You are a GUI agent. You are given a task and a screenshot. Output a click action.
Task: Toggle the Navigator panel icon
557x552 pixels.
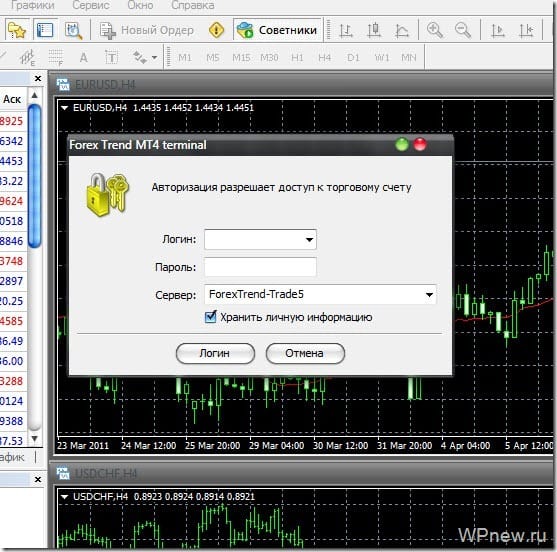pyautogui.click(x=45, y=30)
